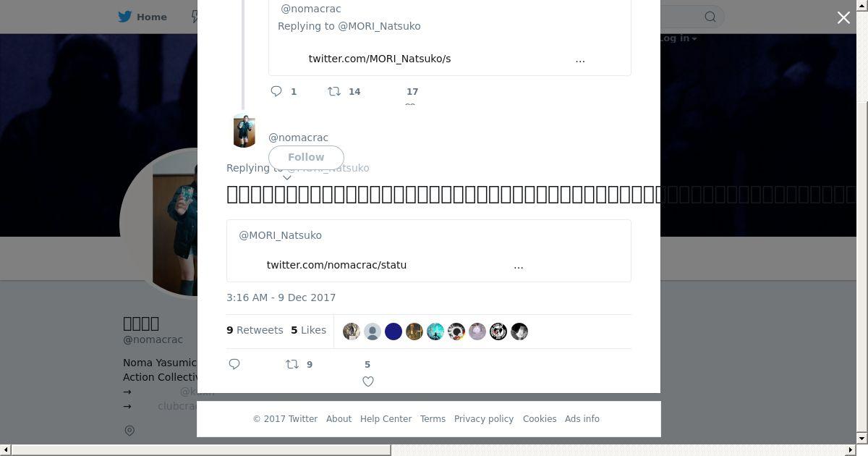Retweet the main tweet showing 9
This screenshot has width=868, height=456.
pos(292,364)
